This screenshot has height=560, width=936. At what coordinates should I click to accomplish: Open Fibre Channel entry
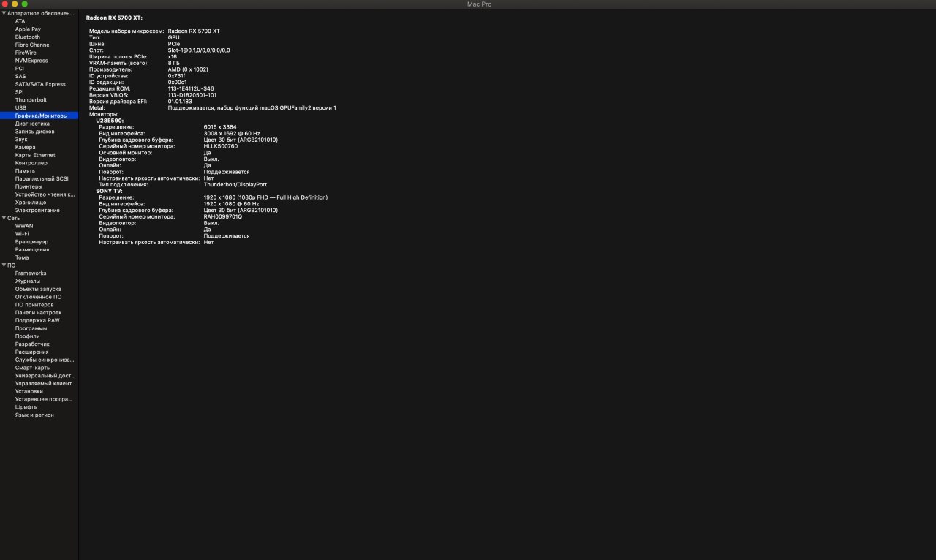[x=33, y=45]
